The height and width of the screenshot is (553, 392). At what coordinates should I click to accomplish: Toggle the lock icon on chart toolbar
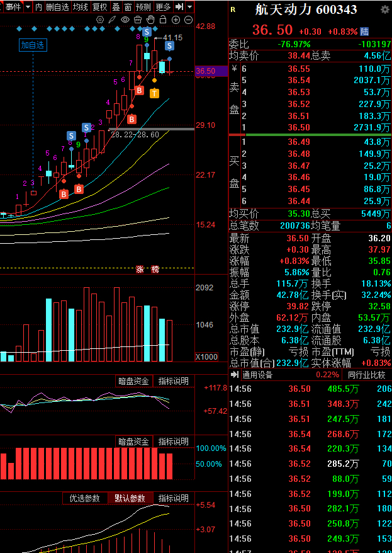click(163, 20)
